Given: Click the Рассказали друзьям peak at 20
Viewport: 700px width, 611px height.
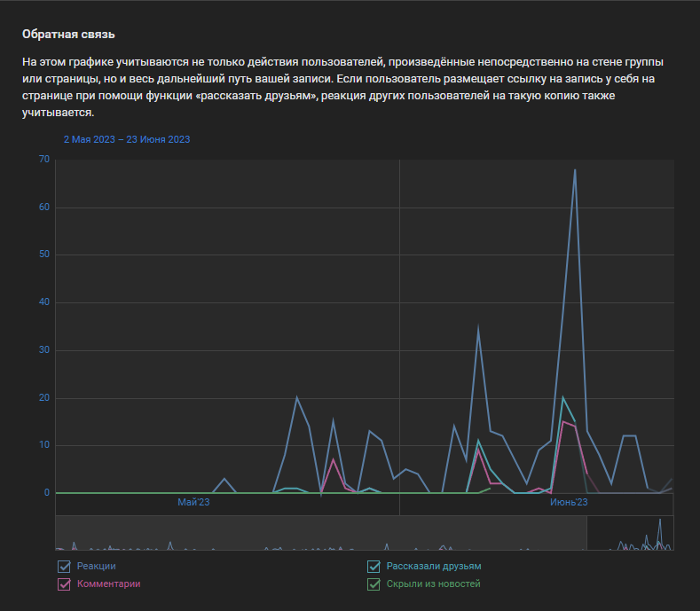Looking at the screenshot, I should point(562,397).
